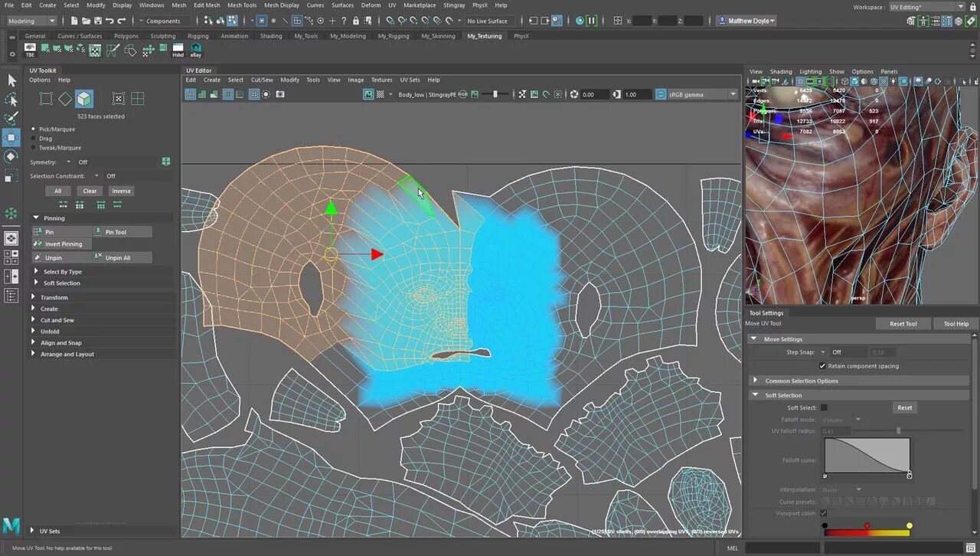Click the xRay shelf icon

point(196,51)
